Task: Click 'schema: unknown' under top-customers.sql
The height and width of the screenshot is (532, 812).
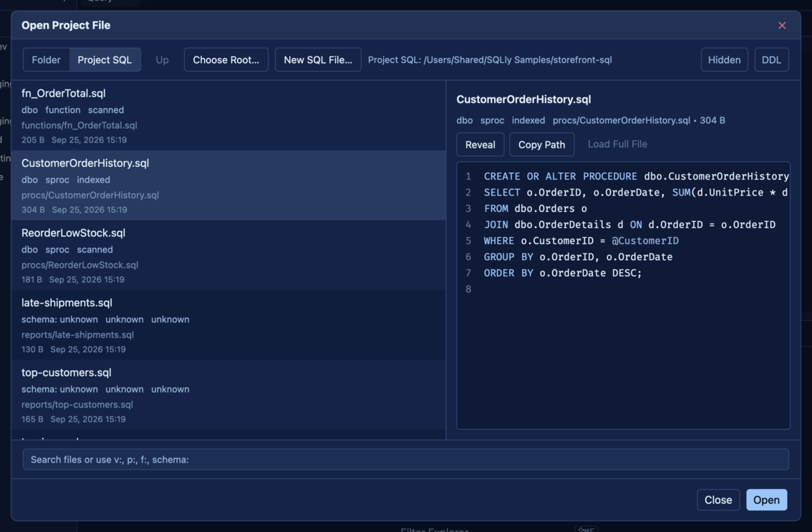Action: coord(59,389)
